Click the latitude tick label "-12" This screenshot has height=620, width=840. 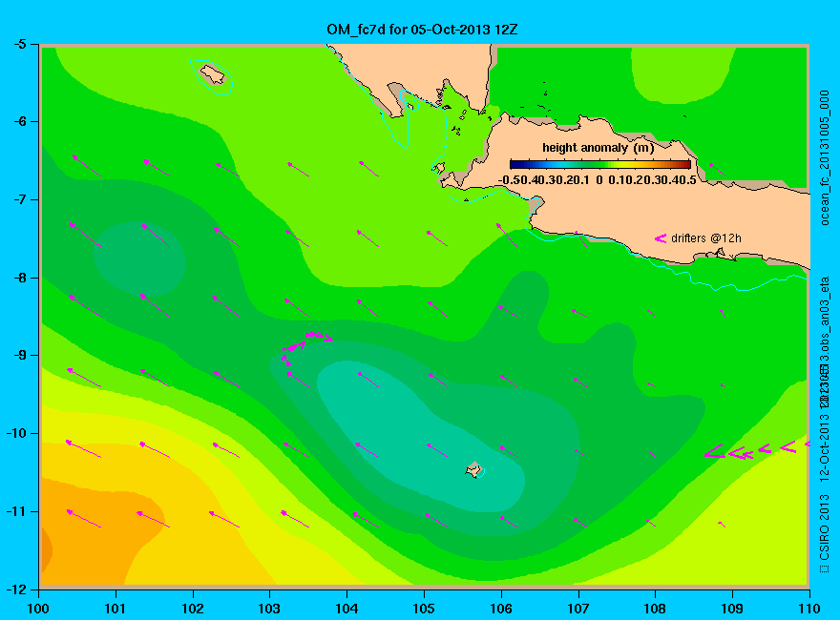pos(16,589)
